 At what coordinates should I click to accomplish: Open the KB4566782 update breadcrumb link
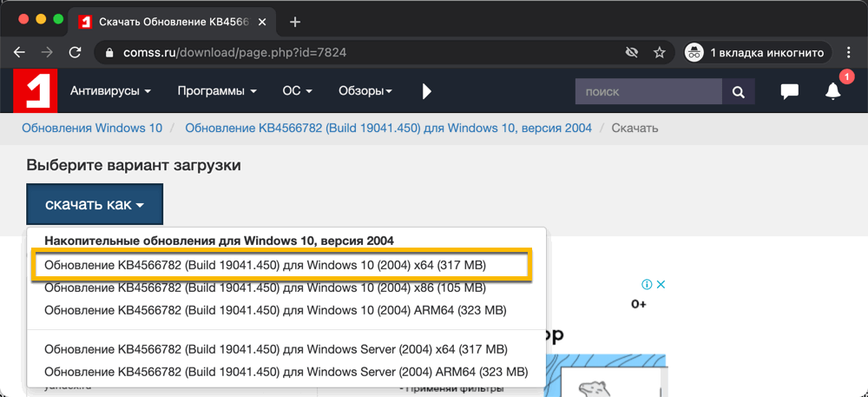[x=388, y=128]
